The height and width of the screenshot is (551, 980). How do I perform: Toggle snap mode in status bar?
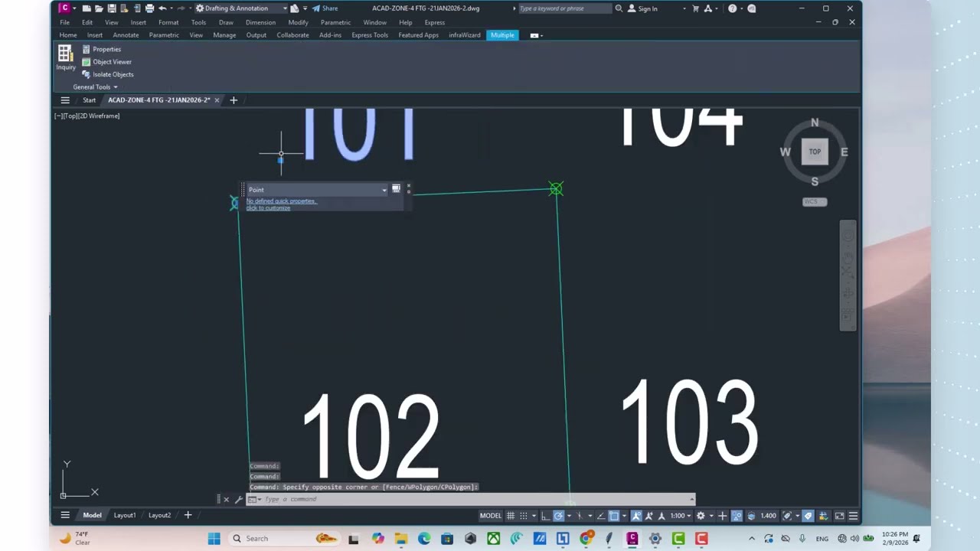tap(524, 516)
